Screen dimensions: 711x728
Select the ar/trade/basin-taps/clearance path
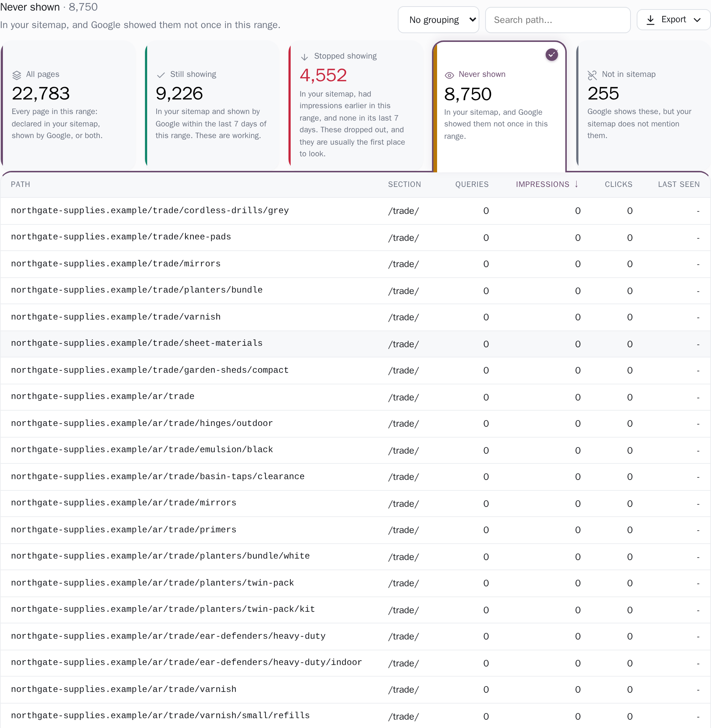(x=158, y=477)
